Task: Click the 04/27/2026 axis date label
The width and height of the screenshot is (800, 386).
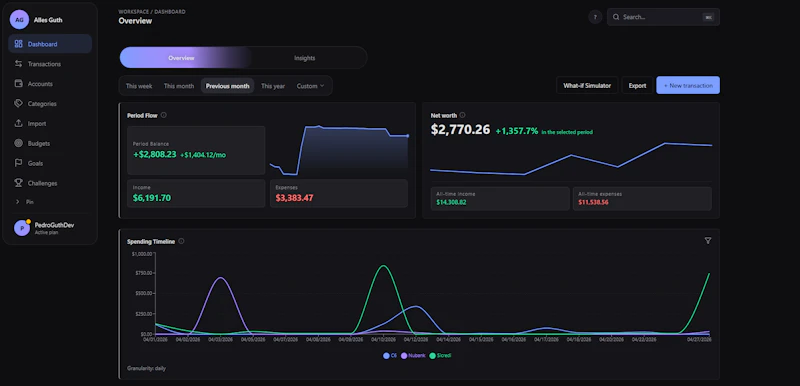Action: pos(699,339)
